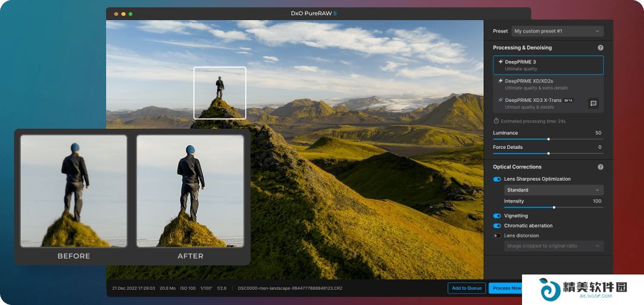This screenshot has height=305, width=644.
Task: Open the Optical Corrections help icon
Action: [601, 167]
